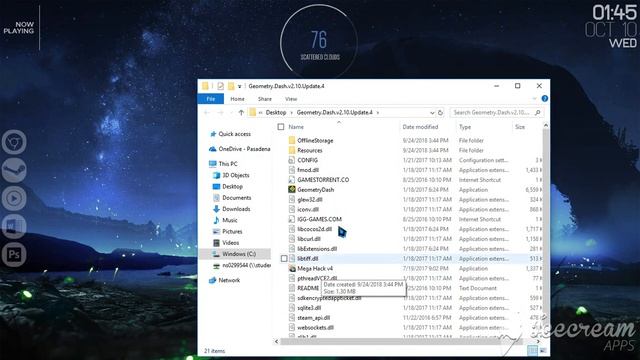Click the horizontal scrollbar left arrow
640x360 pixels.
[277, 341]
